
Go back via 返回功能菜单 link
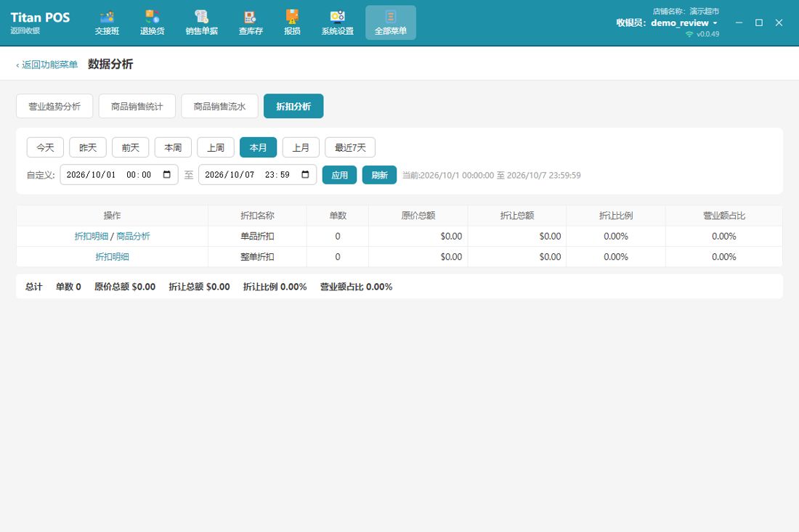(47, 65)
